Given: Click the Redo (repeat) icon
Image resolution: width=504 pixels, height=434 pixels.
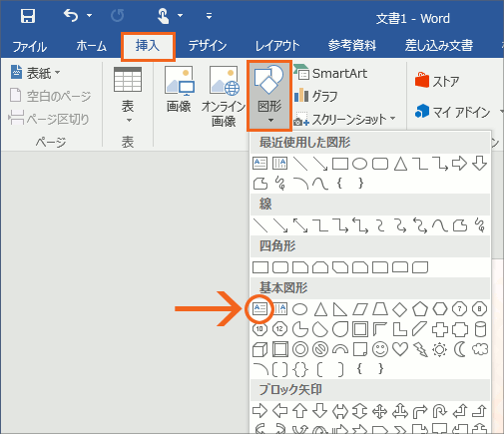Looking at the screenshot, I should pyautogui.click(x=117, y=15).
